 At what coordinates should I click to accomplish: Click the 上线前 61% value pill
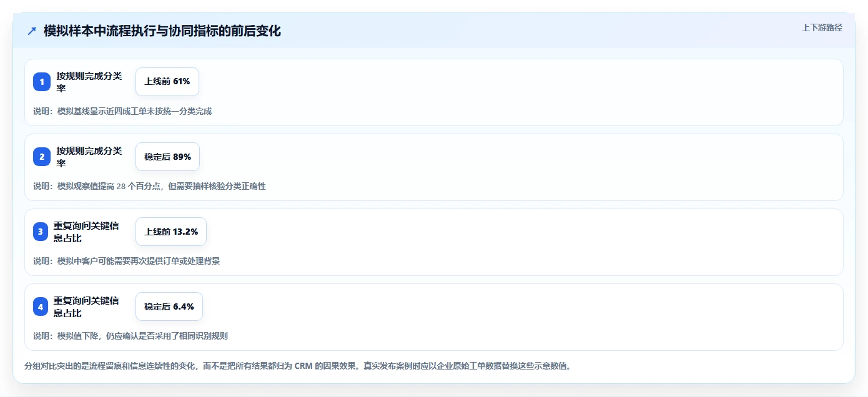167,82
